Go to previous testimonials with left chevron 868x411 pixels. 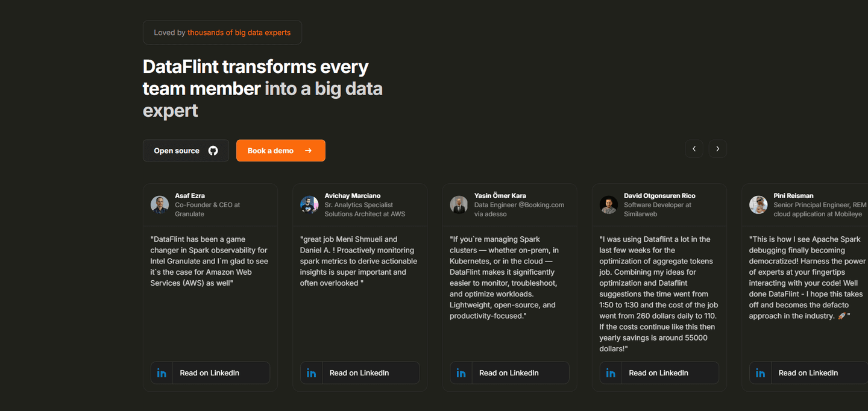(694, 149)
